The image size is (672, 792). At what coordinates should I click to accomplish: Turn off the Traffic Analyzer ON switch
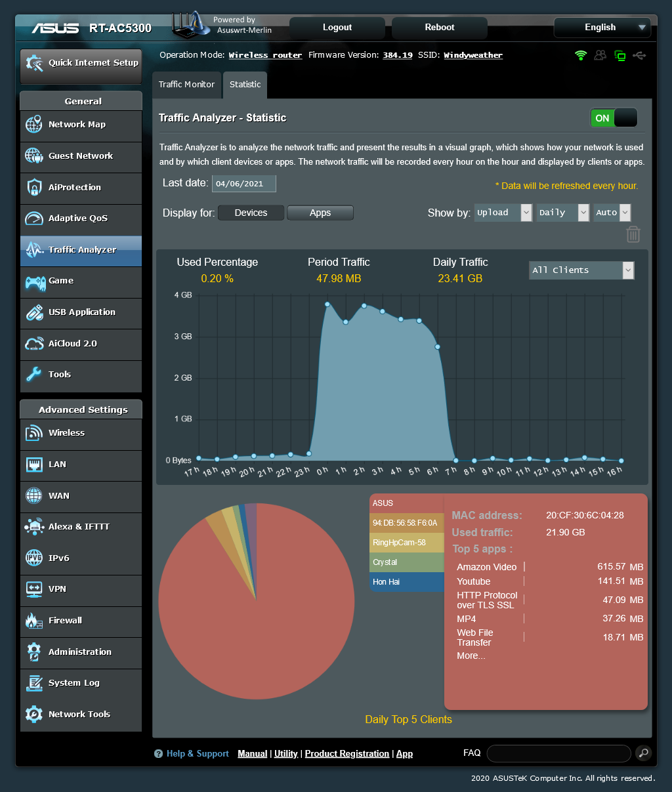[x=614, y=118]
